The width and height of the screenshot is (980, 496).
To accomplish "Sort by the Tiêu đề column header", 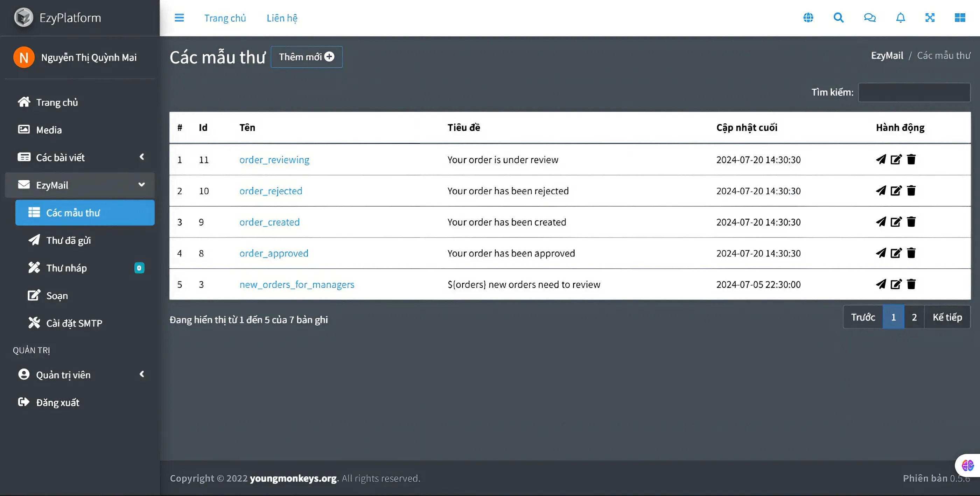I will pyautogui.click(x=464, y=128).
